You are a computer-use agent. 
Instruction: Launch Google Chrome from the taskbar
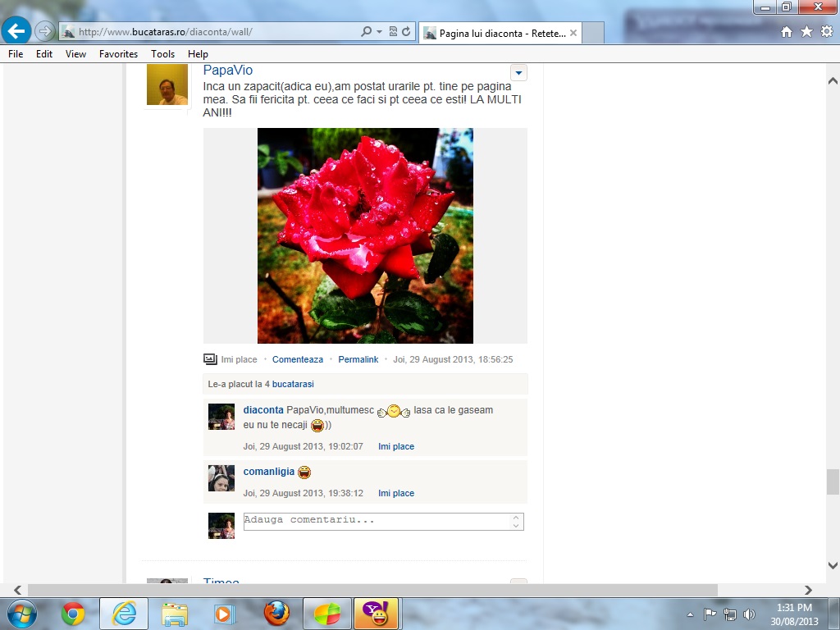click(73, 613)
